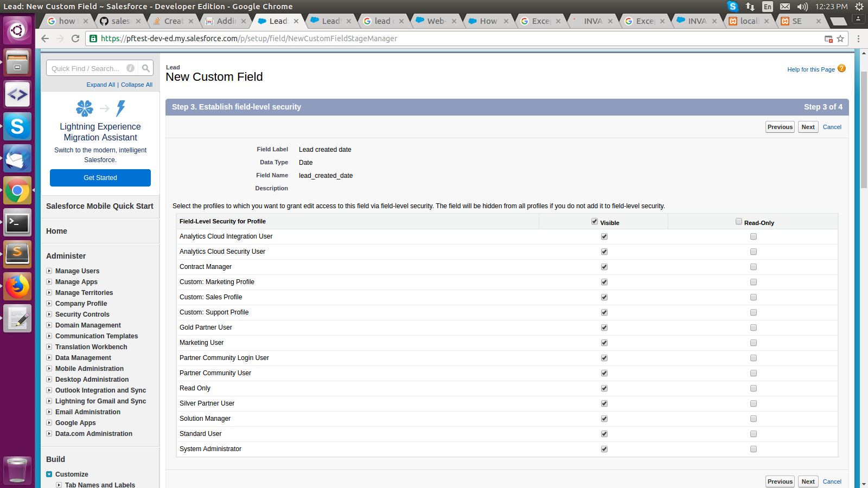Switch to the 'local' browser tab
This screenshot has width=868, height=488.
point(749,21)
